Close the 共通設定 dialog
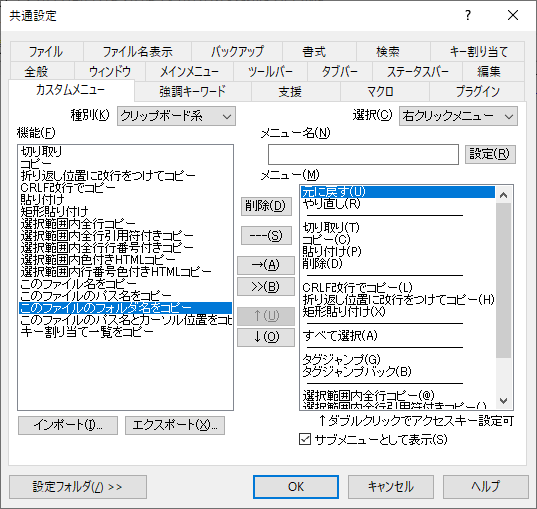 pyautogui.click(x=513, y=15)
